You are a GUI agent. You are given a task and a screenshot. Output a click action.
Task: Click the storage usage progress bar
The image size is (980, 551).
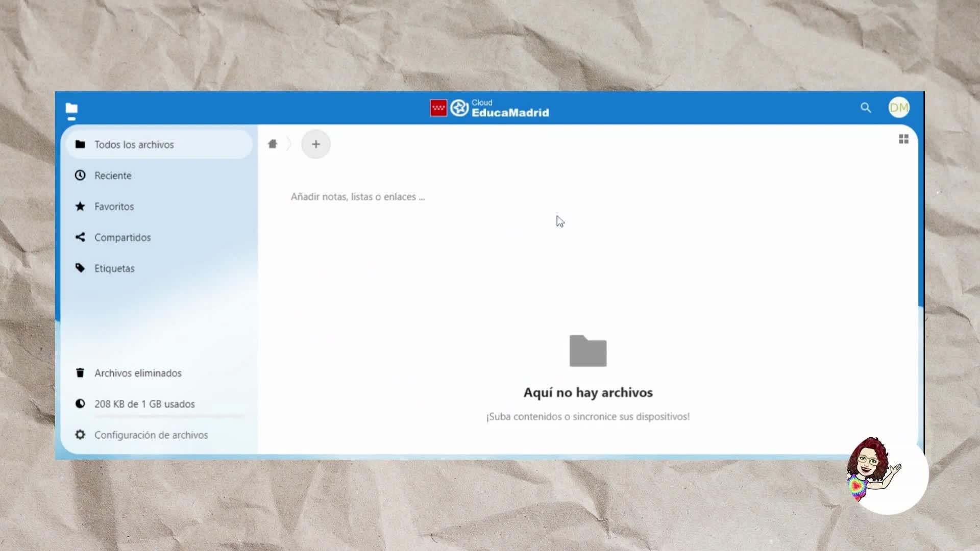tap(168, 416)
